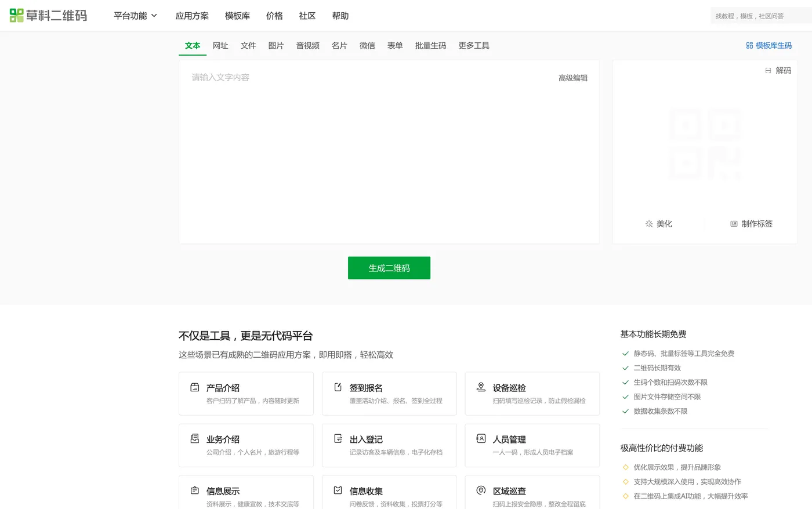
Task: Click the 信息展示 card icon
Action: point(195,490)
